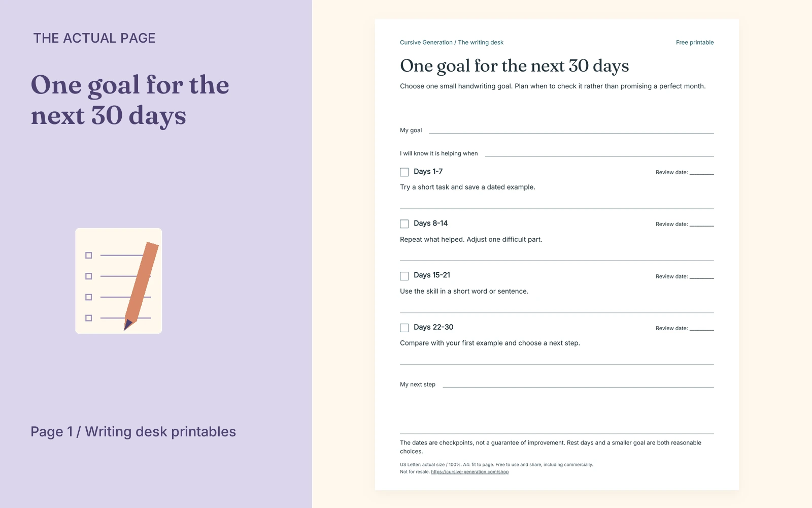Image resolution: width=812 pixels, height=508 pixels.
Task: Click the My next step line
Action: point(578,385)
